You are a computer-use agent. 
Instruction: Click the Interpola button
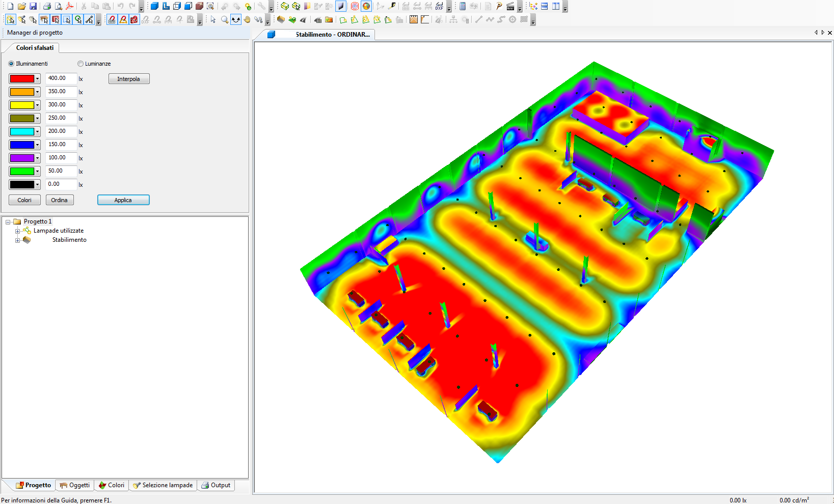coord(129,79)
